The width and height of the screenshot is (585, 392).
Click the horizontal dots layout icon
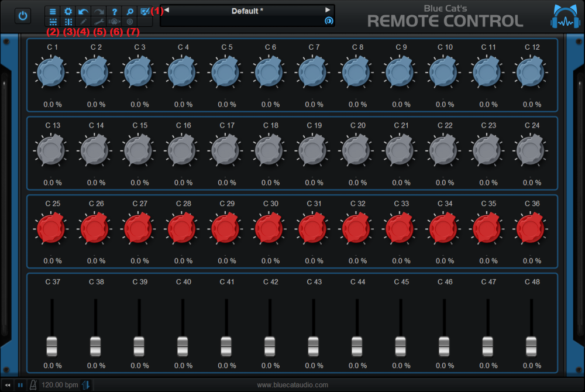tap(53, 22)
